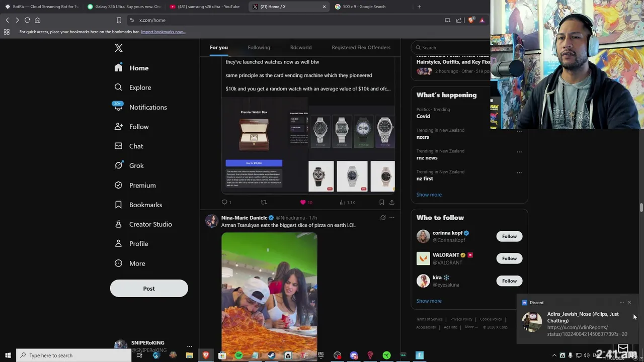Open the Terms of Service link
Viewport: 644px width, 362px height.
click(x=429, y=319)
